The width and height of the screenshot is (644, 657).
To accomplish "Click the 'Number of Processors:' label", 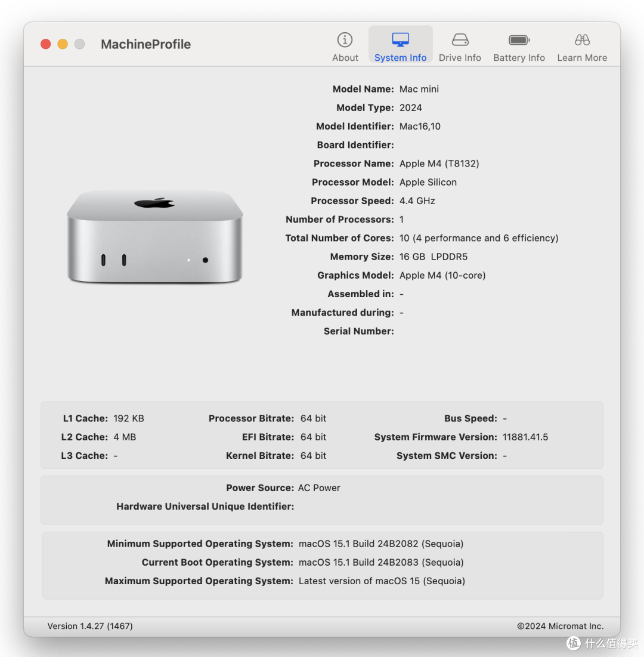I will point(339,220).
